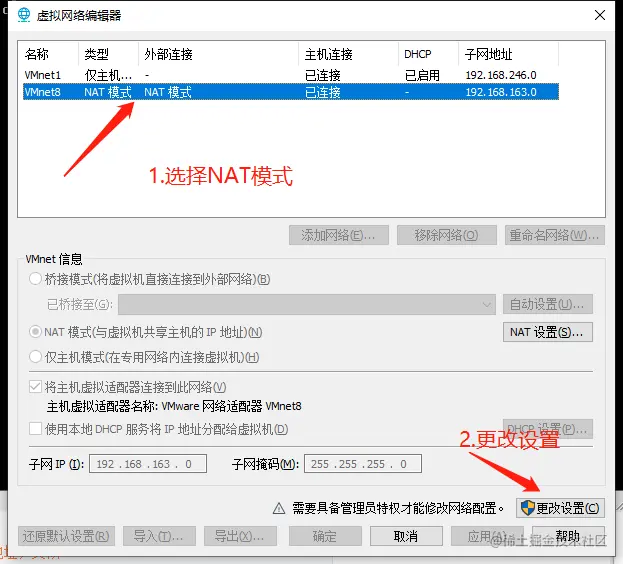Click the shield icon on 更改设置 button

click(x=528, y=508)
